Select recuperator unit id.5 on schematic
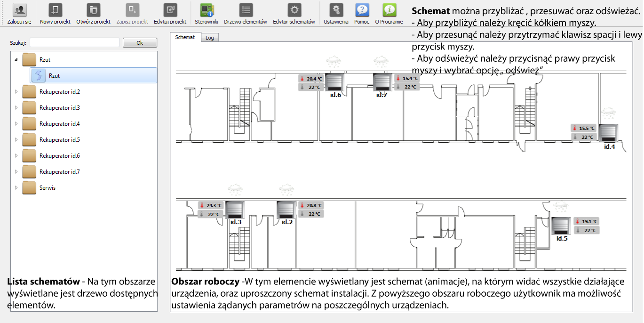This screenshot has height=323, width=644. click(561, 226)
